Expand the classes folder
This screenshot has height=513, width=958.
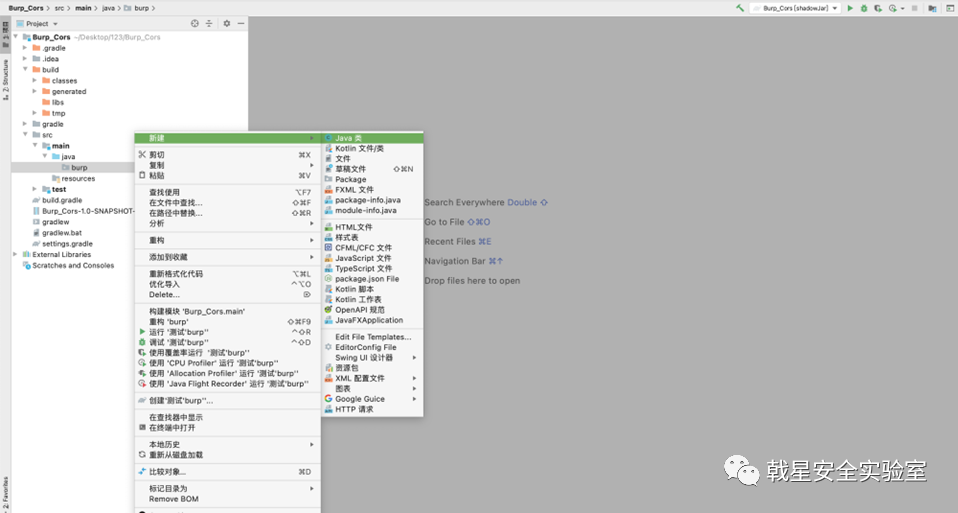(35, 81)
